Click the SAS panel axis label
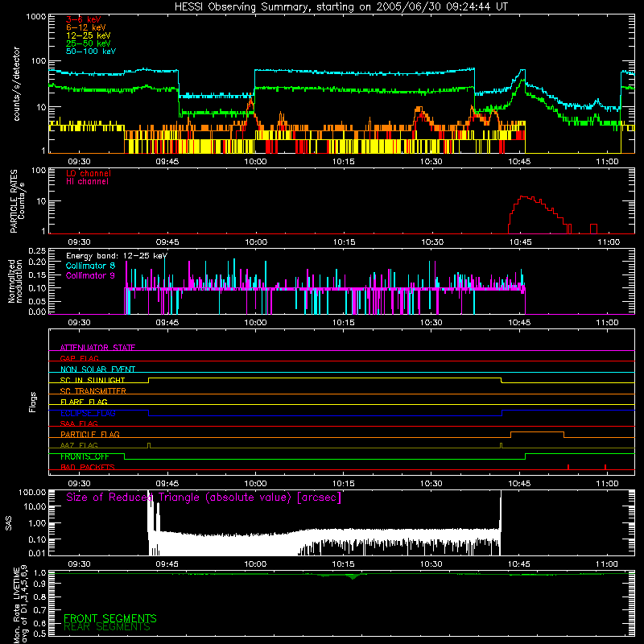Screen dimensions: 644x644 tap(9, 523)
